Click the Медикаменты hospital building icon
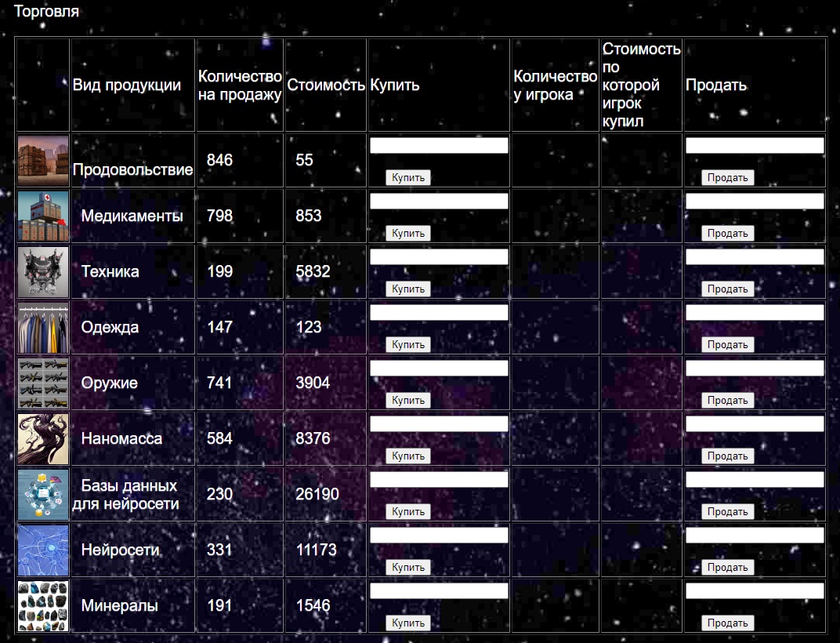Screen dimensions: 840x643 coord(43,216)
